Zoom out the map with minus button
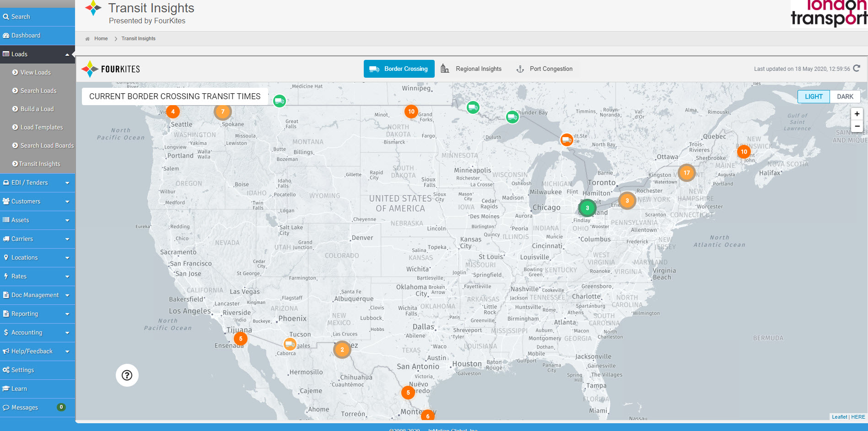This screenshot has height=431, width=868. pyautogui.click(x=857, y=126)
